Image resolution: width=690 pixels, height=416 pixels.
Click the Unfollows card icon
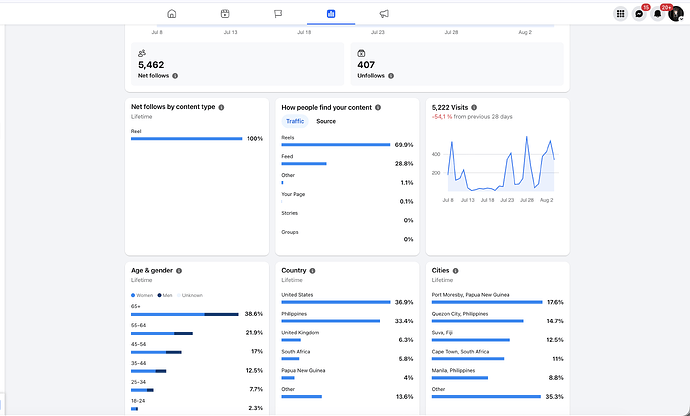(x=361, y=53)
